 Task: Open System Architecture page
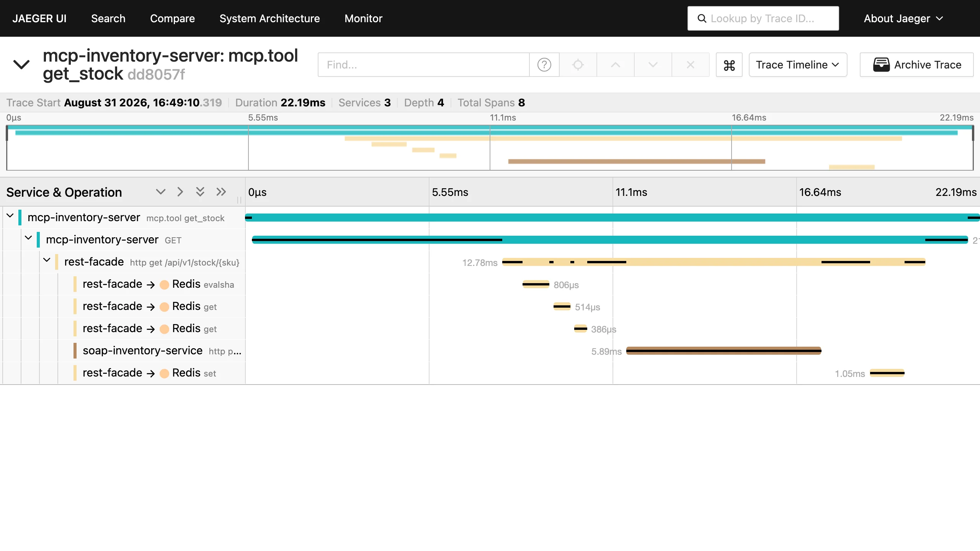pyautogui.click(x=269, y=18)
